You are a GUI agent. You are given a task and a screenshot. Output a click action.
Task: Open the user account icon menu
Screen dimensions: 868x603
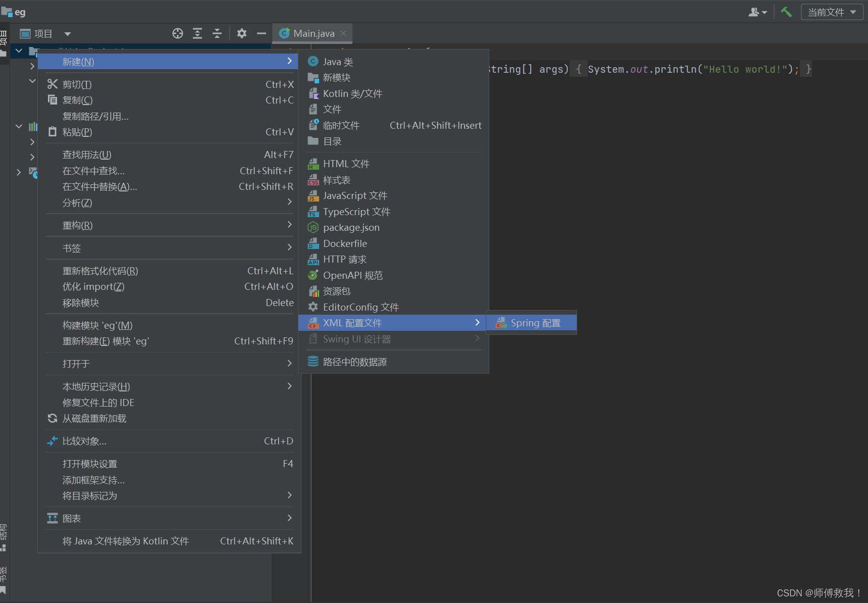click(757, 12)
